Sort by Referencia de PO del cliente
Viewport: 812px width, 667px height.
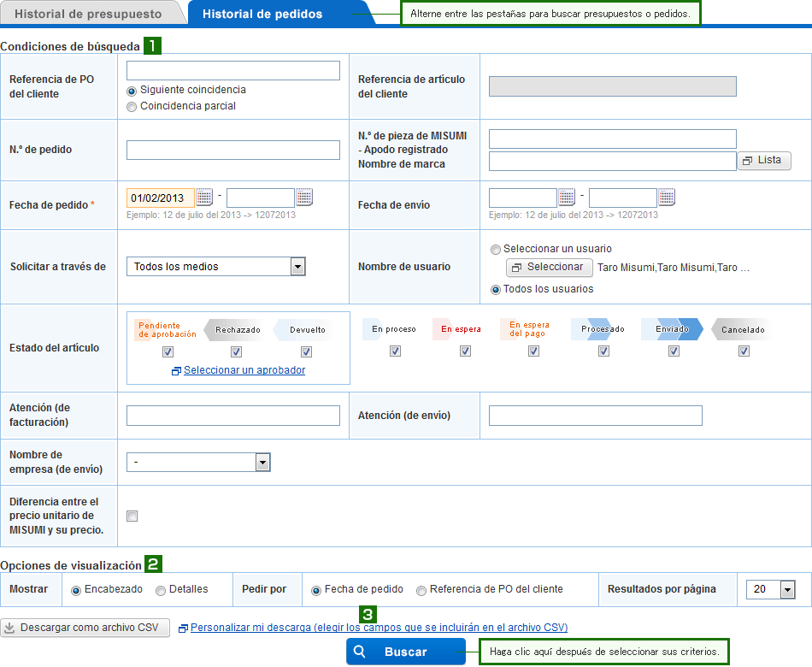[x=421, y=590]
